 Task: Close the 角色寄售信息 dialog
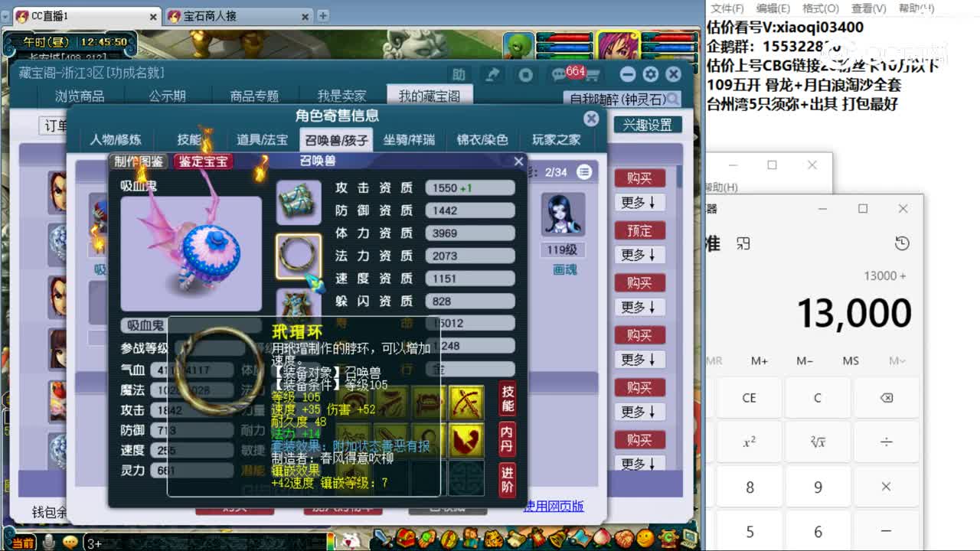click(591, 119)
